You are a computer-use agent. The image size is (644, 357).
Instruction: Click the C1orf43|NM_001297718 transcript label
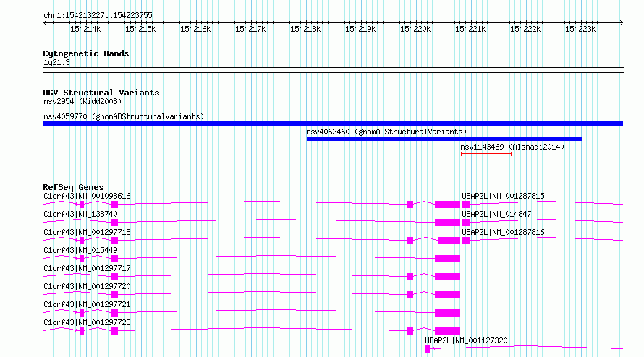87,232
